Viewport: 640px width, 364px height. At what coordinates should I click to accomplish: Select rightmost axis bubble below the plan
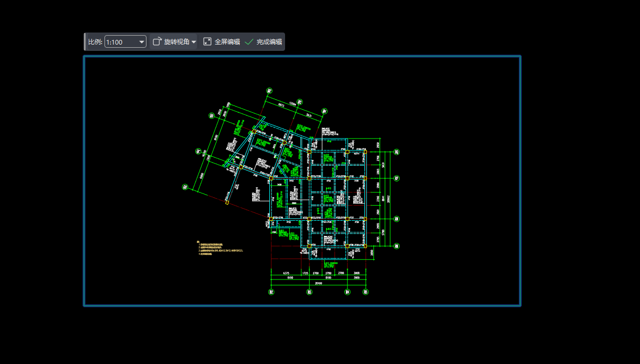(x=366, y=292)
